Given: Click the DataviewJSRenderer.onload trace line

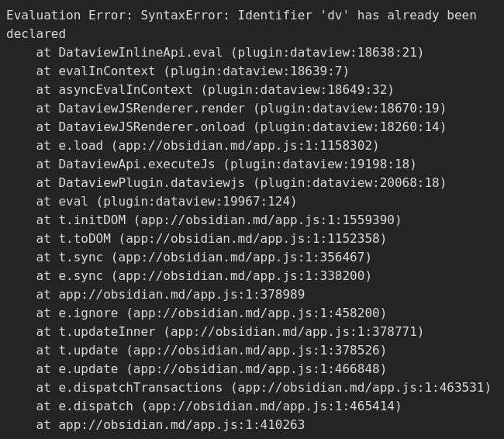Looking at the screenshot, I should (x=241, y=127).
